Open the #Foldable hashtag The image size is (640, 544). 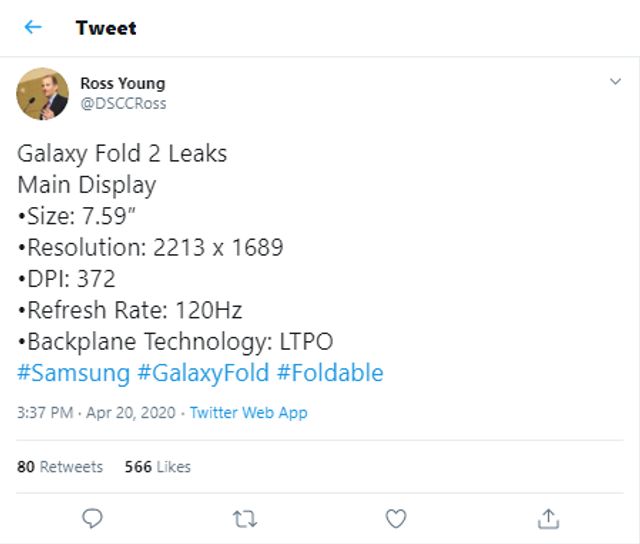point(330,373)
